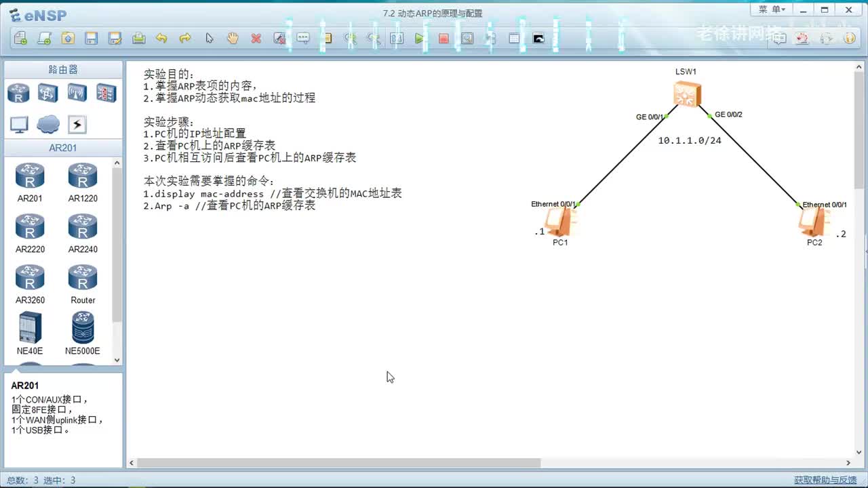Image resolution: width=868 pixels, height=488 pixels.
Task: Open the CLI console toolbar icon
Action: (x=538, y=39)
